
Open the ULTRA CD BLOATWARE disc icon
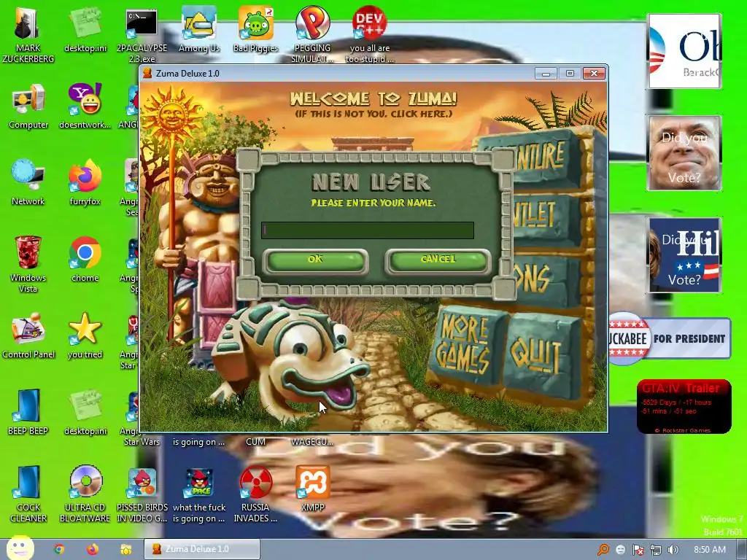tap(85, 494)
